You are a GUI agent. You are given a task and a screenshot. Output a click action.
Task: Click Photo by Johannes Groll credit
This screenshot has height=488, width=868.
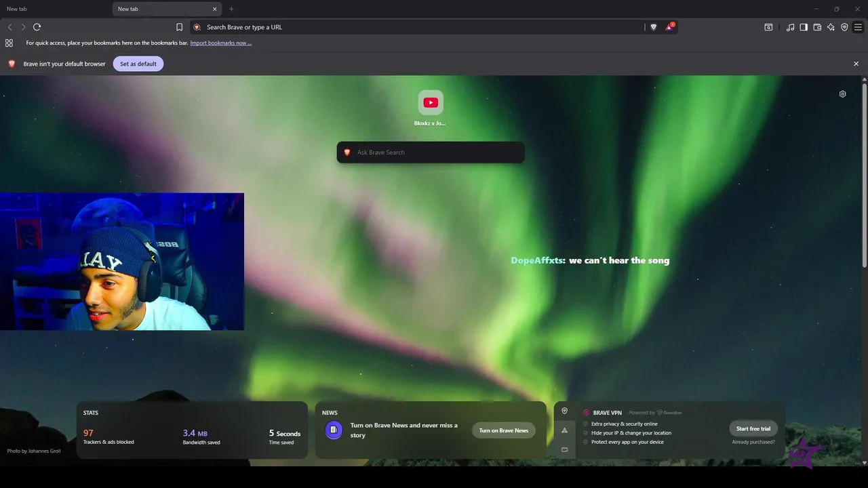tap(34, 451)
